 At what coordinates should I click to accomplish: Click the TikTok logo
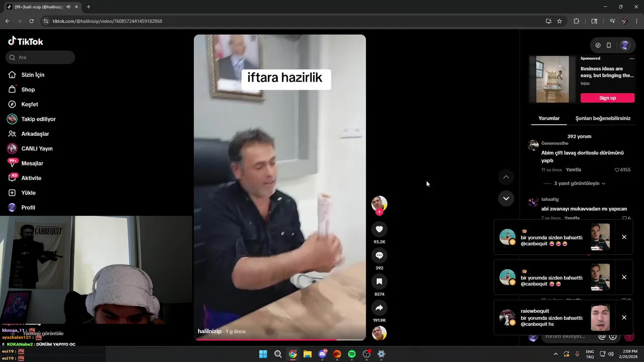26,42
